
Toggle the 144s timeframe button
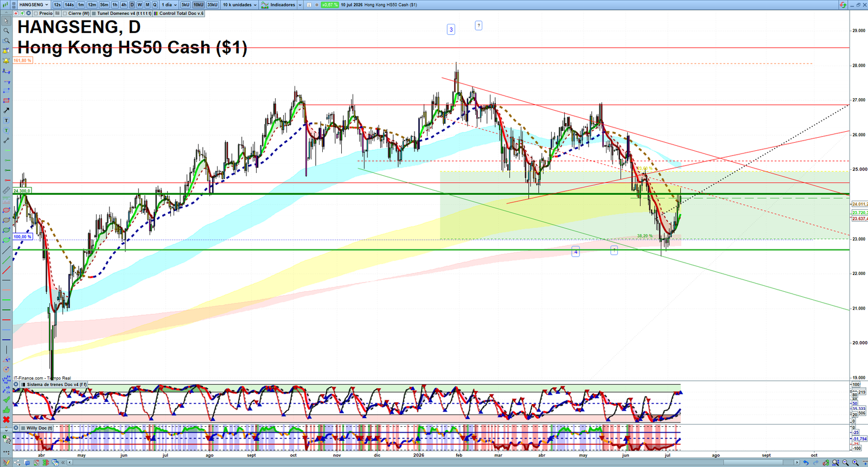[x=69, y=5]
